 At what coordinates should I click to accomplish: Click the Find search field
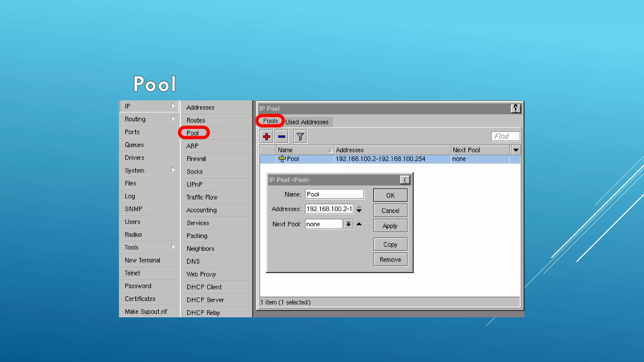(505, 136)
